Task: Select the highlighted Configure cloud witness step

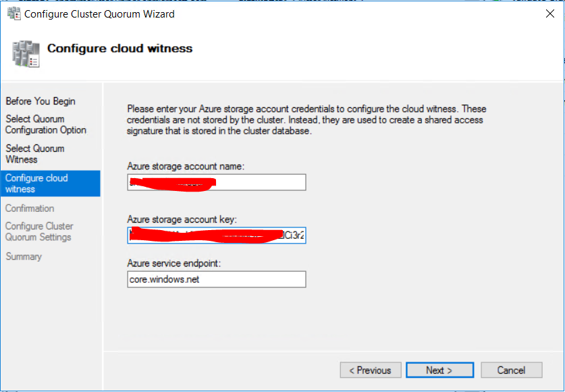Action: (37, 183)
